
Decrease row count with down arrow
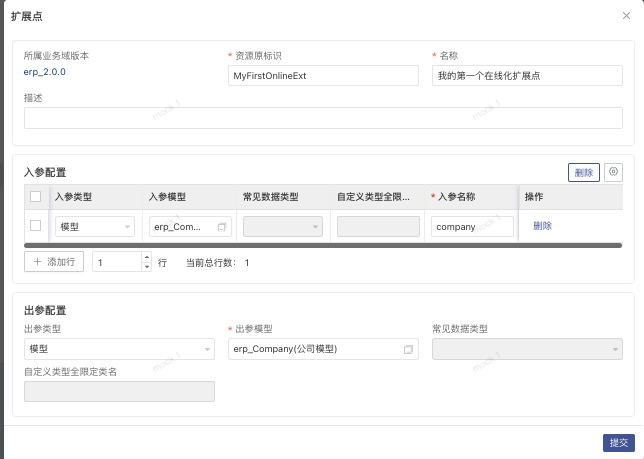[x=147, y=266]
